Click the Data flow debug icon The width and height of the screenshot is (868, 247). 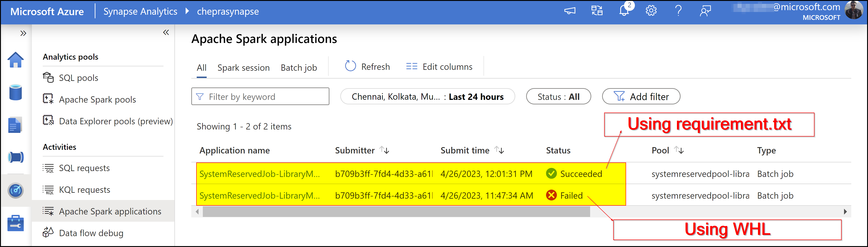pos(48,232)
